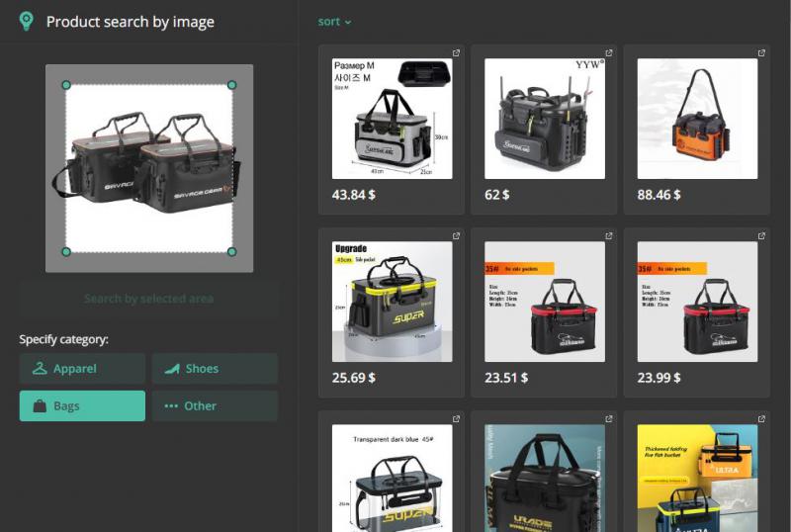
Task: Open external link on 62 $ product
Action: click(608, 52)
